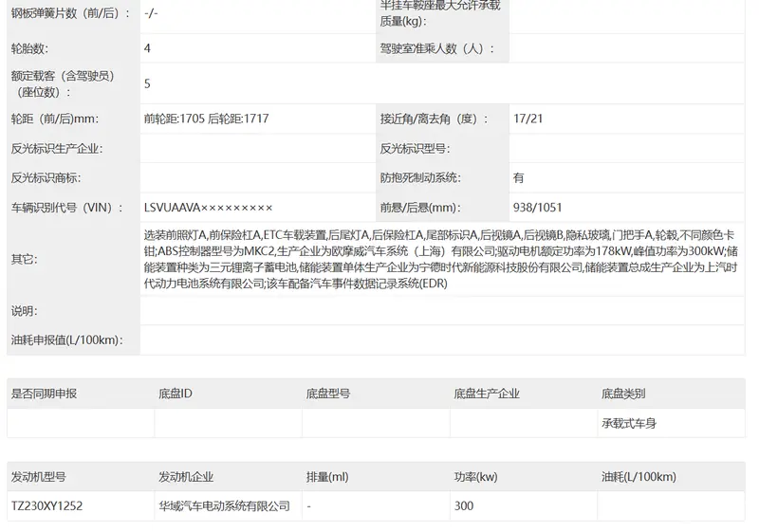This screenshot has width=759, height=532.
Task: Click the 功率(kw) value 300
Action: (x=464, y=506)
